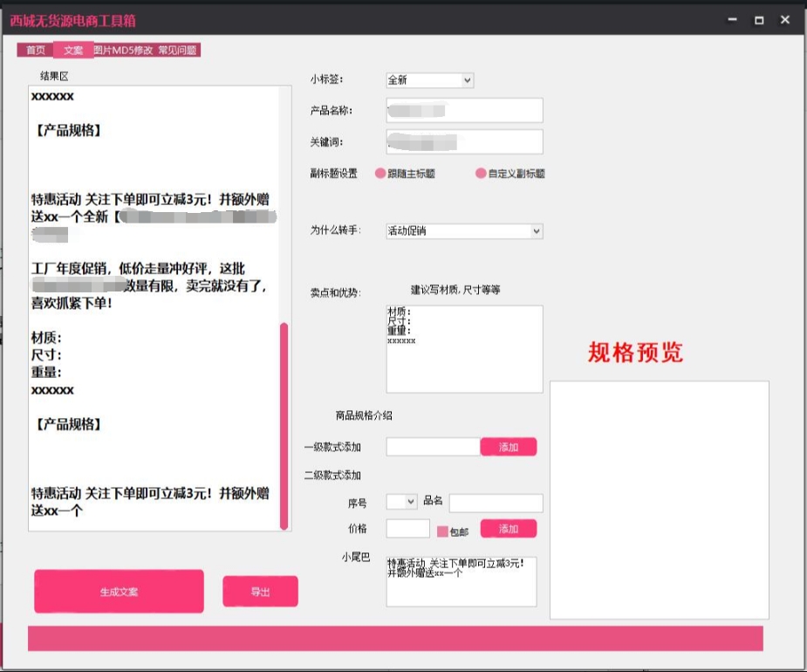Open the 序号 dropdown
Screen dimensions: 807x672
pos(401,501)
